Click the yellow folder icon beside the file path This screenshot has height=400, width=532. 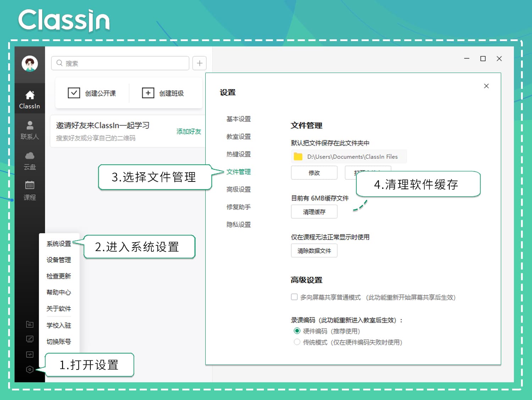click(x=298, y=157)
